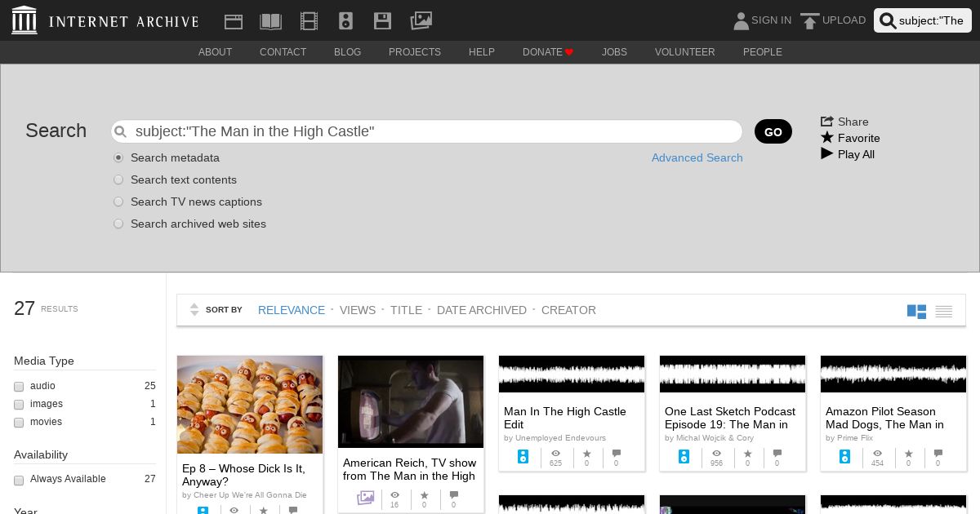The width and height of the screenshot is (980, 514).
Task: Check the images media type filter
Action: (19, 405)
